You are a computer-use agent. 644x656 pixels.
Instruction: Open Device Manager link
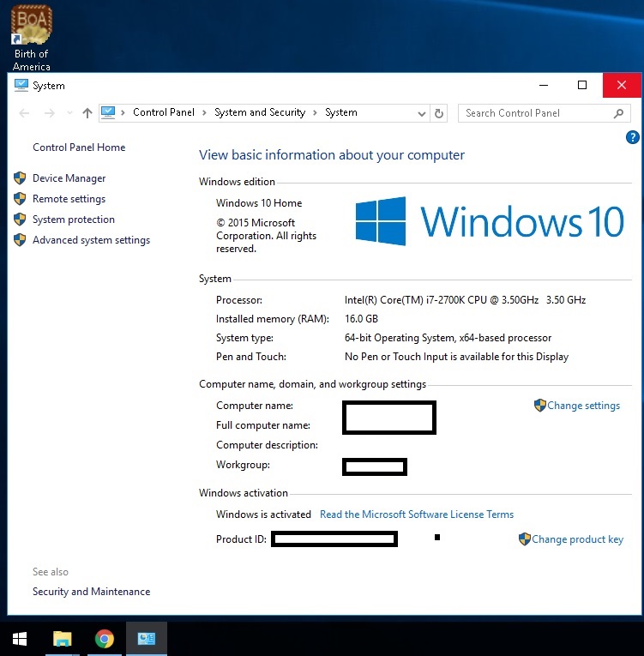point(69,178)
